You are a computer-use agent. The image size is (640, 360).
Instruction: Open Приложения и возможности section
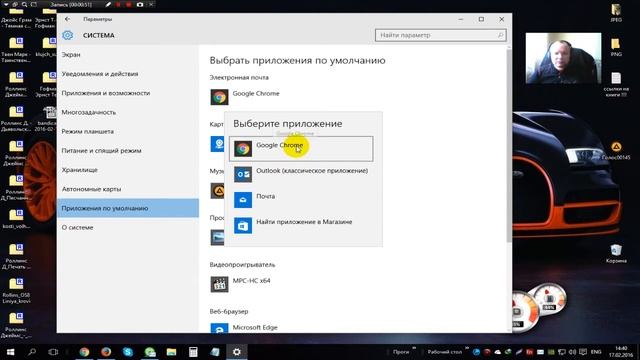[x=128, y=93]
